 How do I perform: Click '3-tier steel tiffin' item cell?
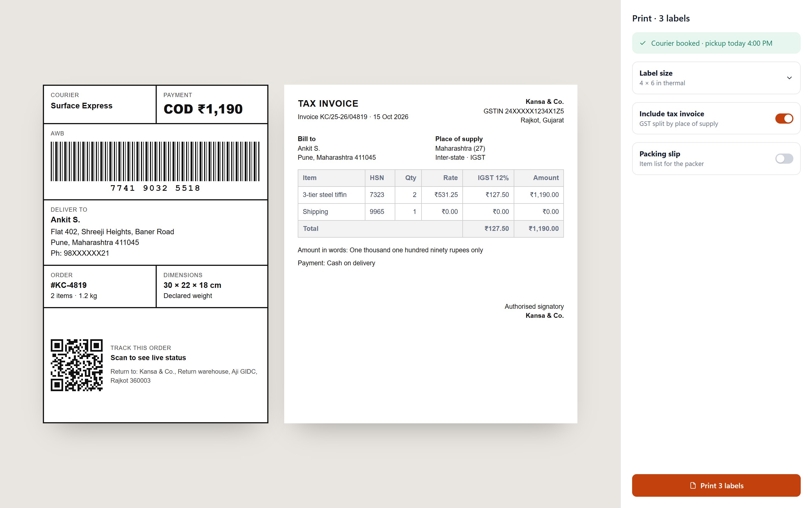331,195
